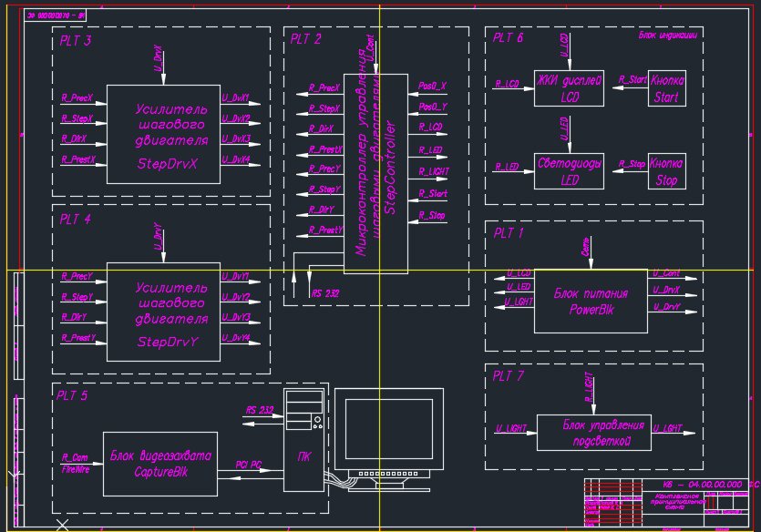The width and height of the screenshot is (761, 532).
Task: Select R_StepX input label in PLT 3
Action: (x=77, y=118)
